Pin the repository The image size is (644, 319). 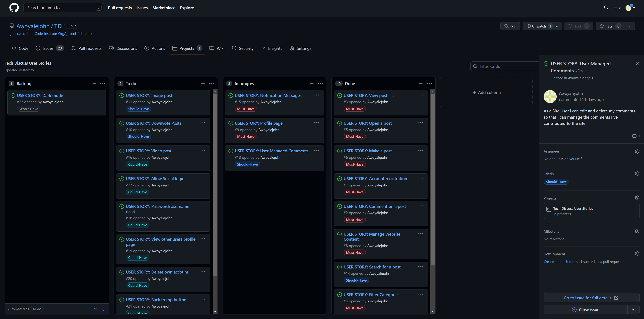[510, 26]
